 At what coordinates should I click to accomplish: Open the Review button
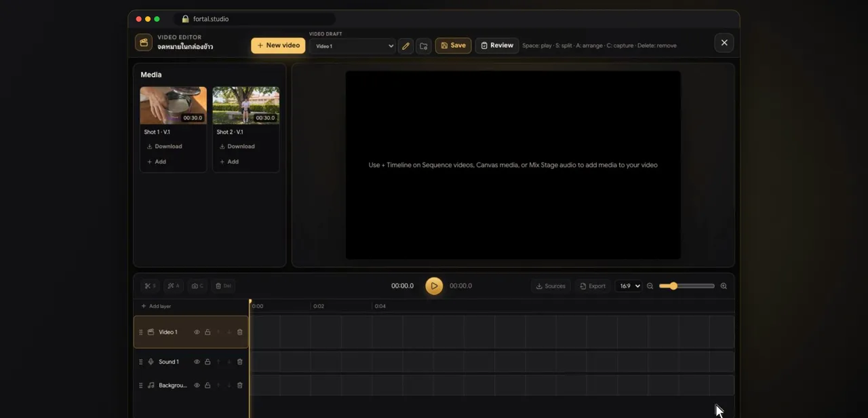497,45
